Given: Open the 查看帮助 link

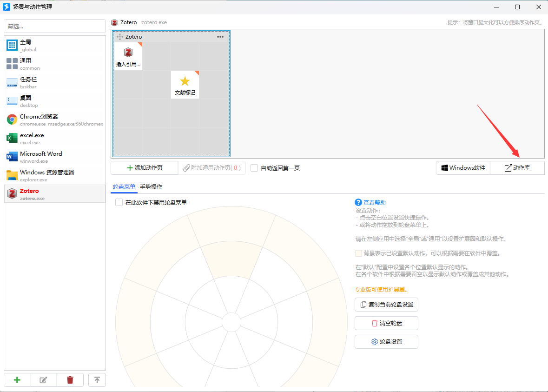Looking at the screenshot, I should 374,202.
